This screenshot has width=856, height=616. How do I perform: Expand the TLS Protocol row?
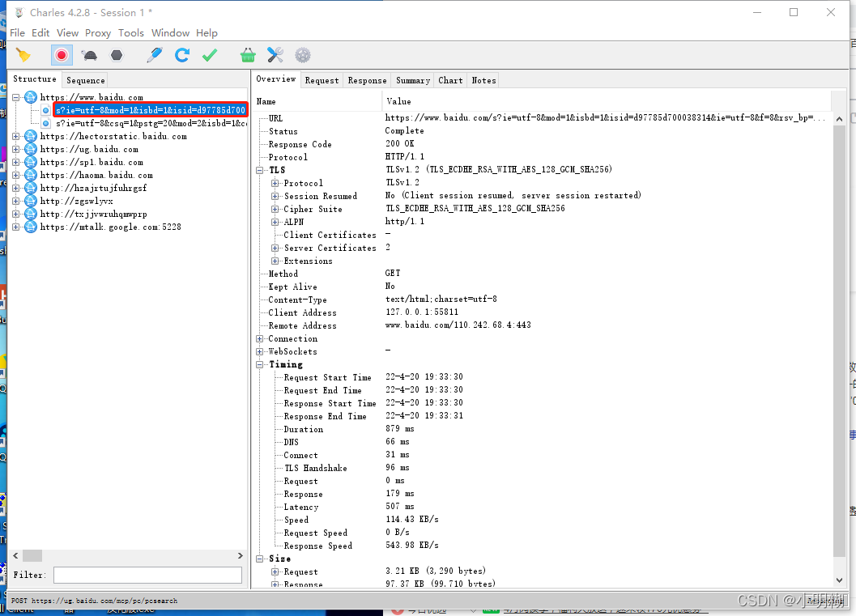[275, 183]
